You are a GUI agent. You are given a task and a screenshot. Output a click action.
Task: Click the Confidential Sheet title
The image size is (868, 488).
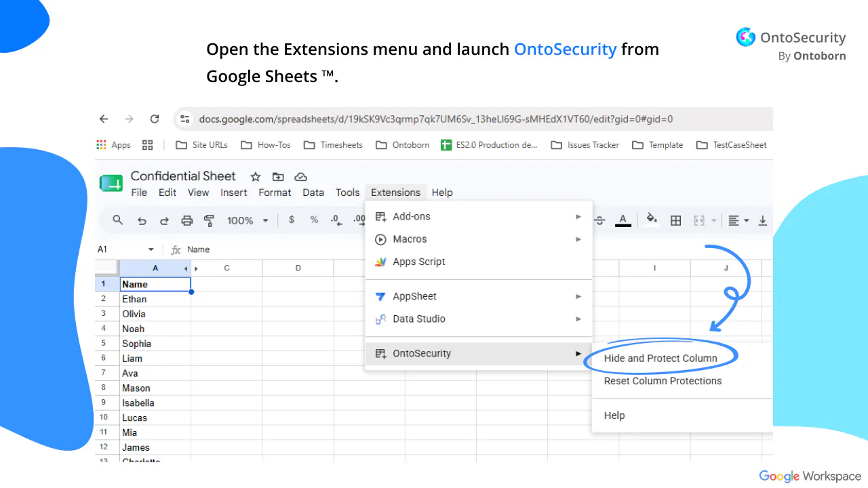click(x=183, y=176)
